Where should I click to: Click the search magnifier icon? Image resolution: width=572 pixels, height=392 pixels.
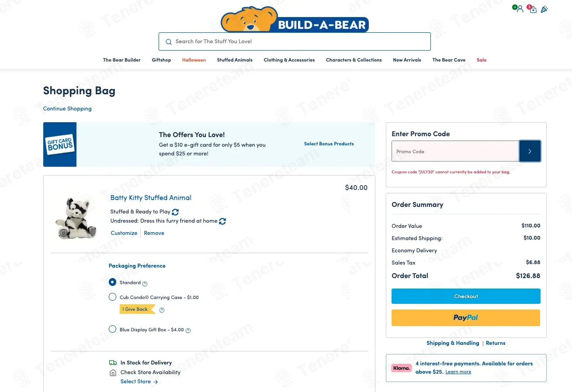169,42
